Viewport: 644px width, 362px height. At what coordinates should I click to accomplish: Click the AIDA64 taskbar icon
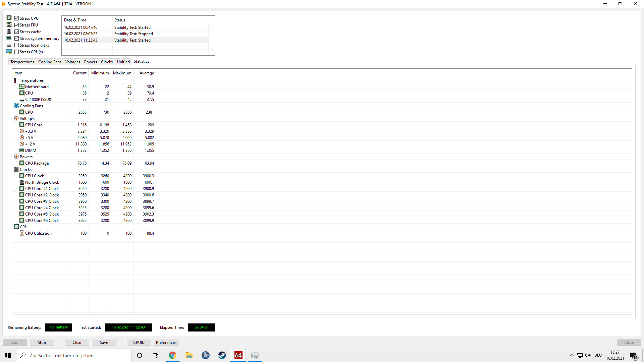click(x=238, y=355)
